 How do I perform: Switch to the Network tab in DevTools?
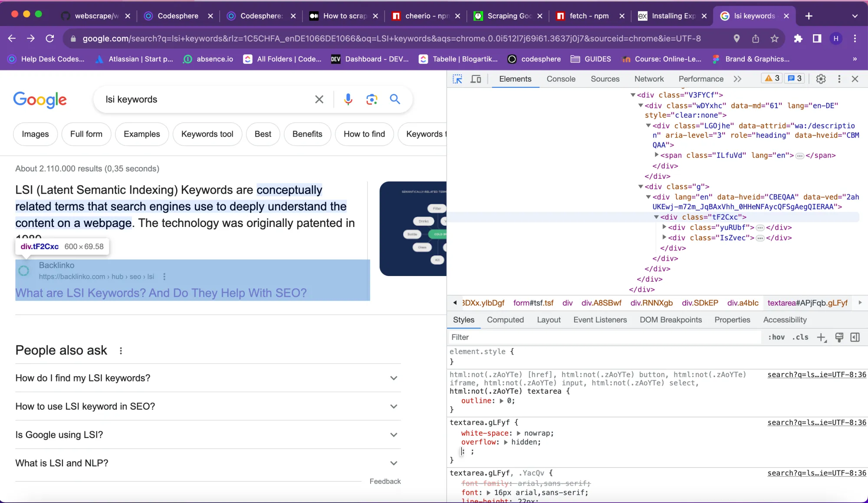(x=648, y=79)
